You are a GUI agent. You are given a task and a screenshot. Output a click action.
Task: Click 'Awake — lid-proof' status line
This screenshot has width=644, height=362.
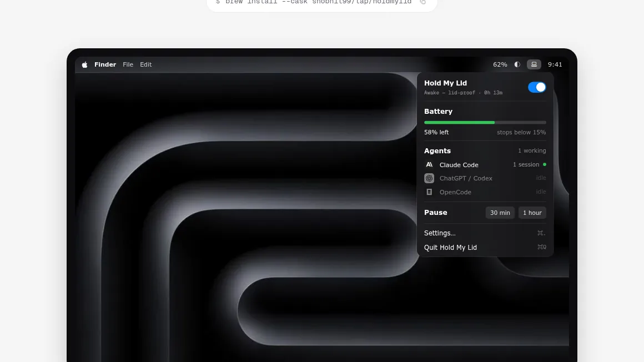(463, 93)
